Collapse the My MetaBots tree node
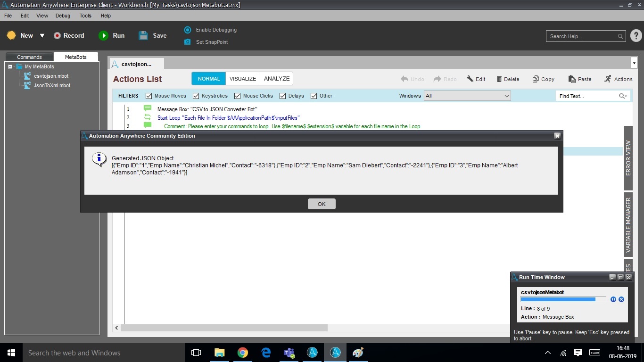This screenshot has height=362, width=644. coord(10,67)
